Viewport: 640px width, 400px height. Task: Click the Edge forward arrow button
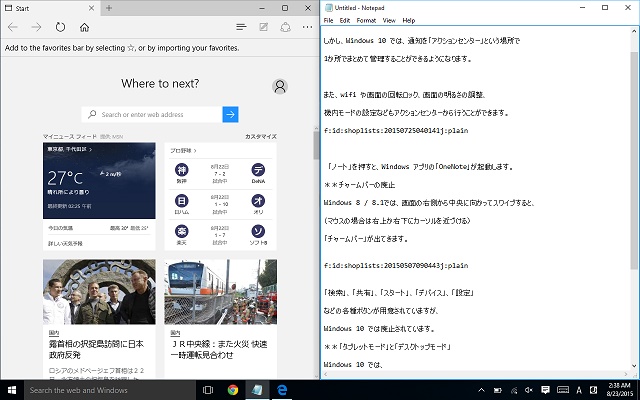point(36,27)
